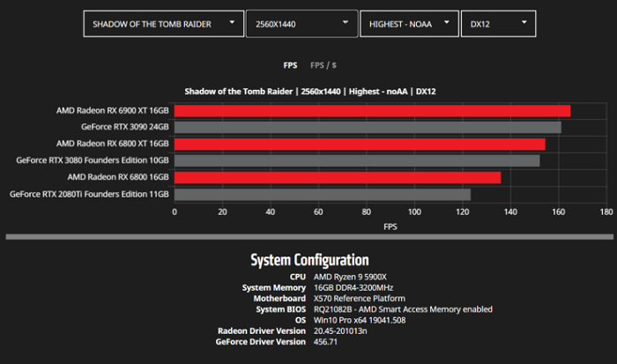The image size is (617, 364).
Task: Click the GeForce RTX 3080 Founders Edition label
Action: click(x=93, y=160)
